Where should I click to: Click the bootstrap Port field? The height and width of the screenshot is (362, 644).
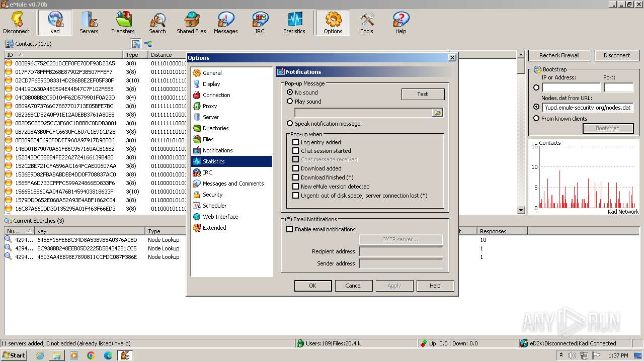tap(618, 87)
